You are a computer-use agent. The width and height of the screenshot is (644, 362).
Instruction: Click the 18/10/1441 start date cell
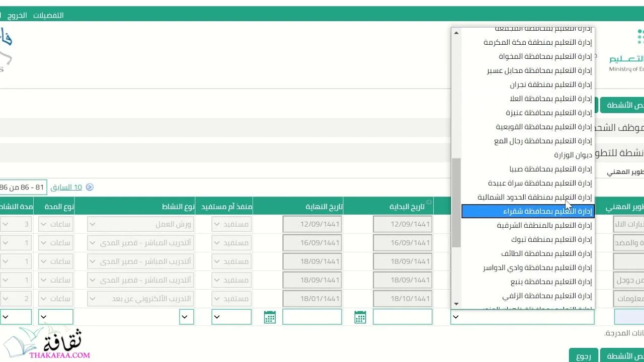pos(403,299)
